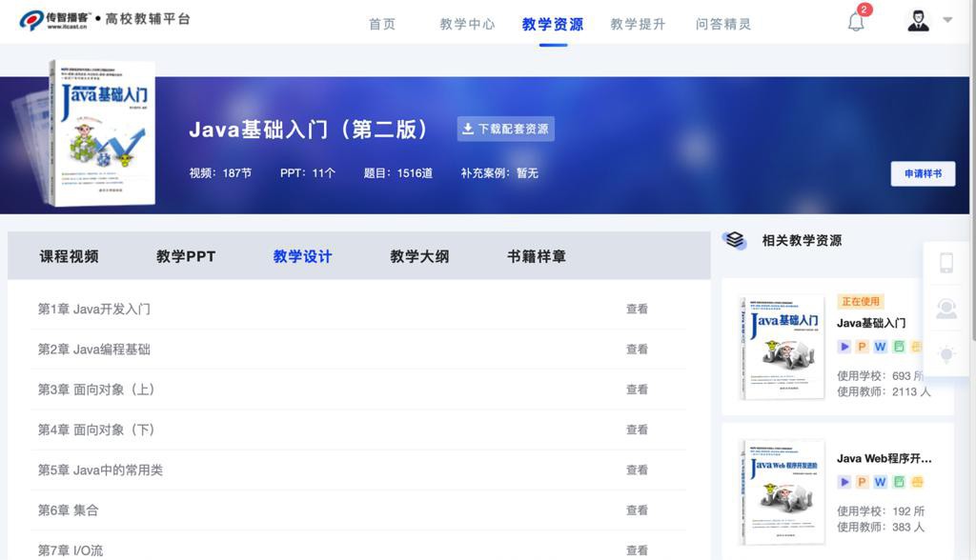The width and height of the screenshot is (976, 560).
Task: Switch to the 书籍样章 tab
Action: pyautogui.click(x=537, y=256)
